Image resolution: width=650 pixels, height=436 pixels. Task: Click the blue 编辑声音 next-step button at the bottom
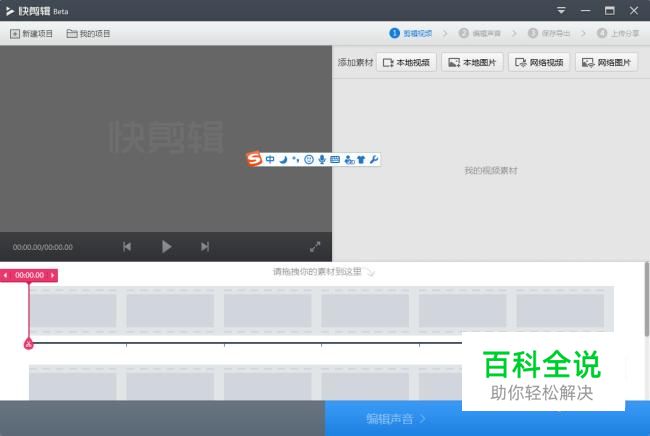tap(487, 419)
